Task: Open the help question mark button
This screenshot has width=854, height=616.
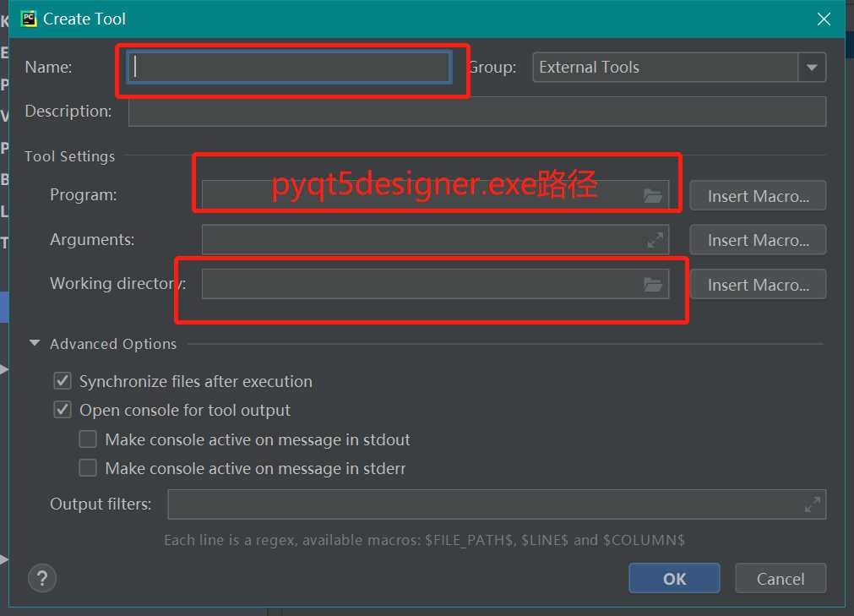Action: pos(42,579)
